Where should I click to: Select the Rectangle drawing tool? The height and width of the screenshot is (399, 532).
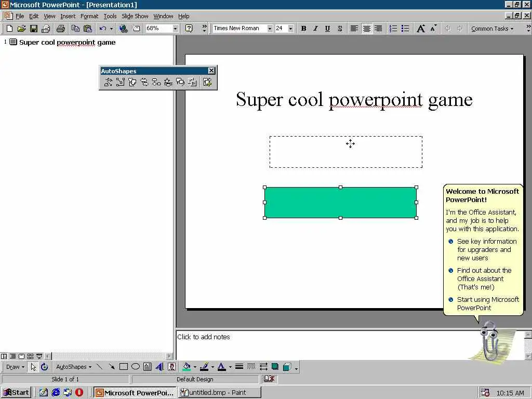(x=124, y=367)
